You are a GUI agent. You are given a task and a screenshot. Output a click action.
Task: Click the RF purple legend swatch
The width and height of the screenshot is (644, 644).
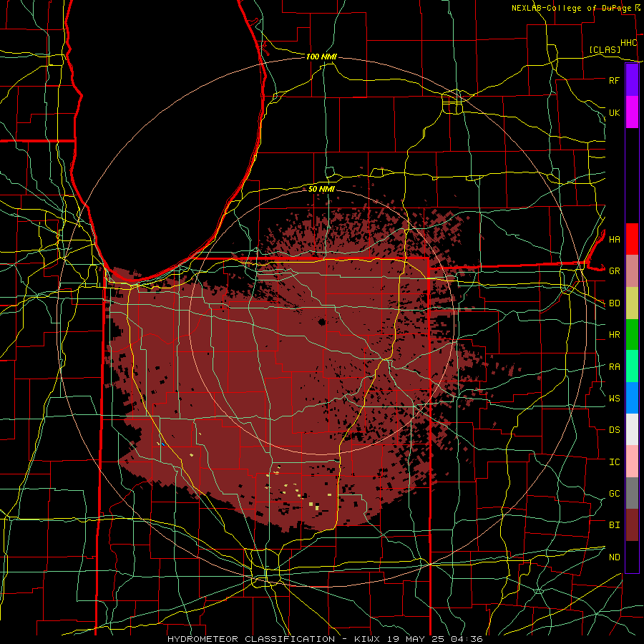click(632, 80)
